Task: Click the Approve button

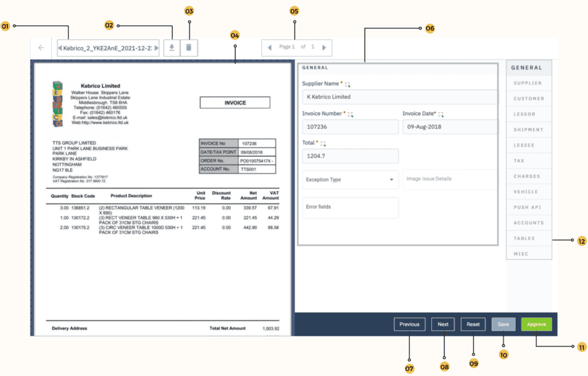Action: click(x=536, y=324)
